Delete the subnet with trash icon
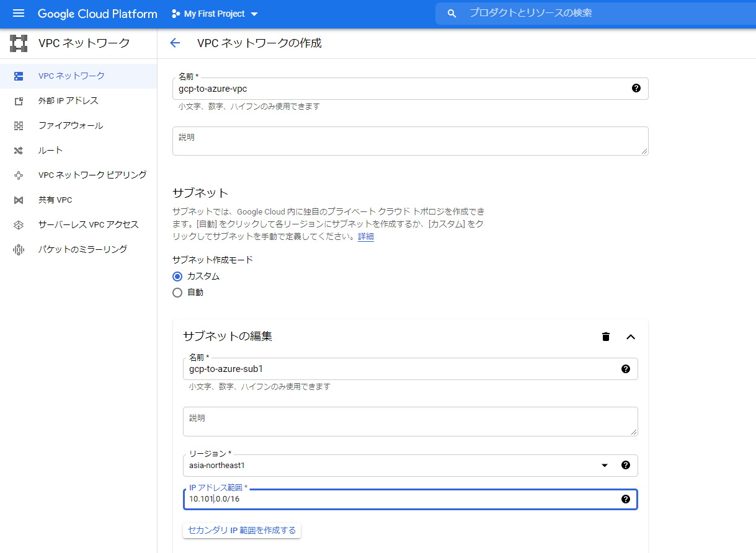Screen dimensions: 756x553 [606, 337]
